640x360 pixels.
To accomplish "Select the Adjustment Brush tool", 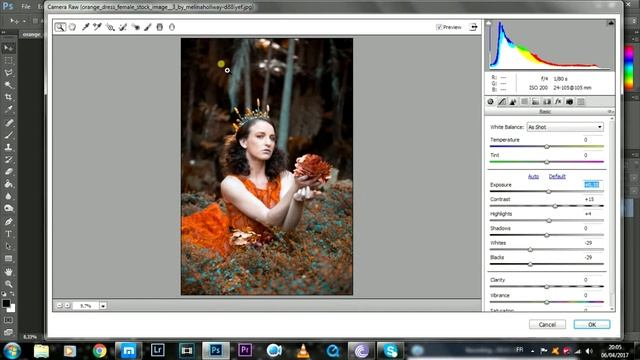I will (x=148, y=27).
